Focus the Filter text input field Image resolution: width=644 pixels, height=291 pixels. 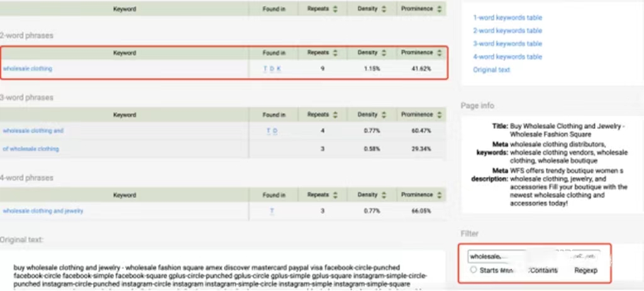[x=533, y=256]
